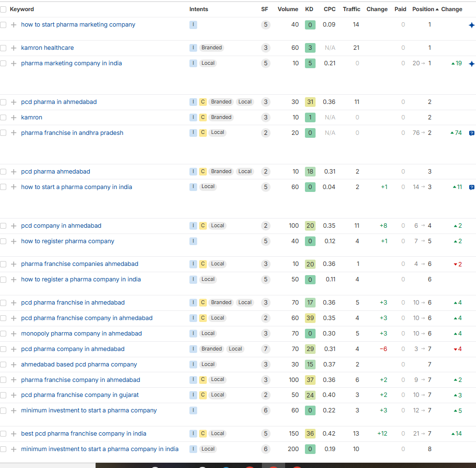Click the yellow KD 39 difficulty badge

[x=310, y=318]
